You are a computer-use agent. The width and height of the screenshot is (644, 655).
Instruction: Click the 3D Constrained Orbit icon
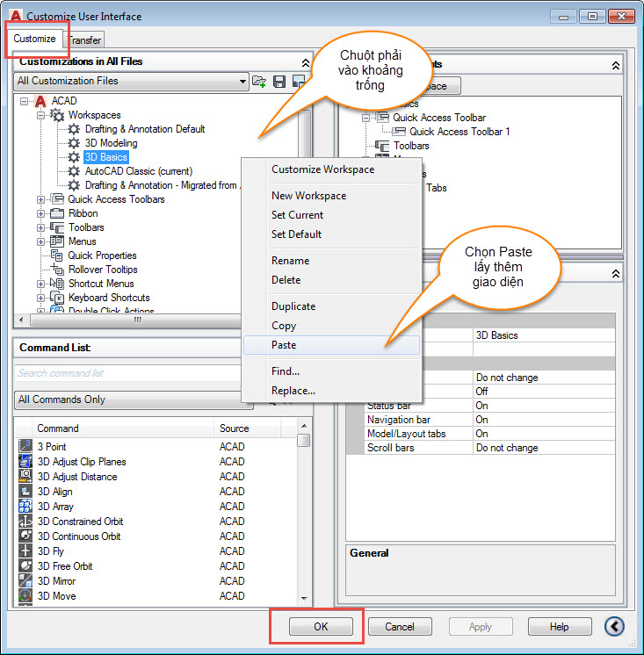25,522
